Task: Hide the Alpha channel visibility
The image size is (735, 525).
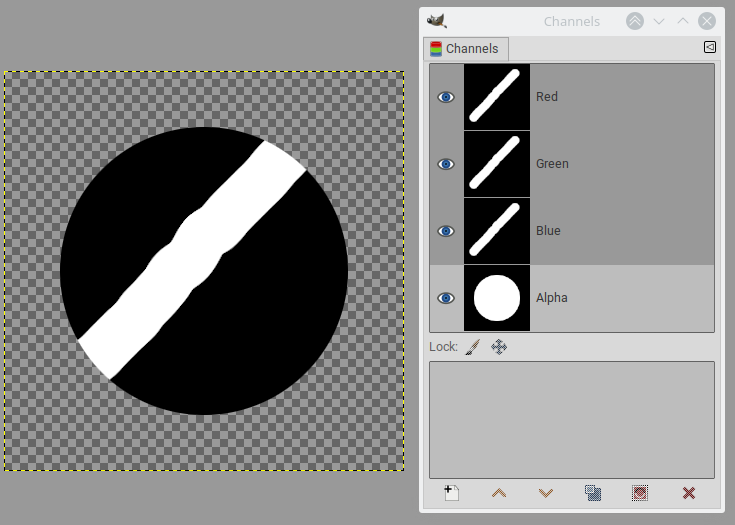Action: [446, 298]
